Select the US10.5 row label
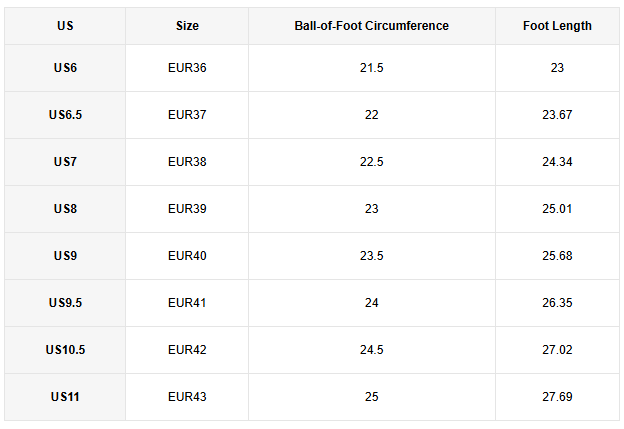Viewport: 624px width, 429px height. click(65, 350)
